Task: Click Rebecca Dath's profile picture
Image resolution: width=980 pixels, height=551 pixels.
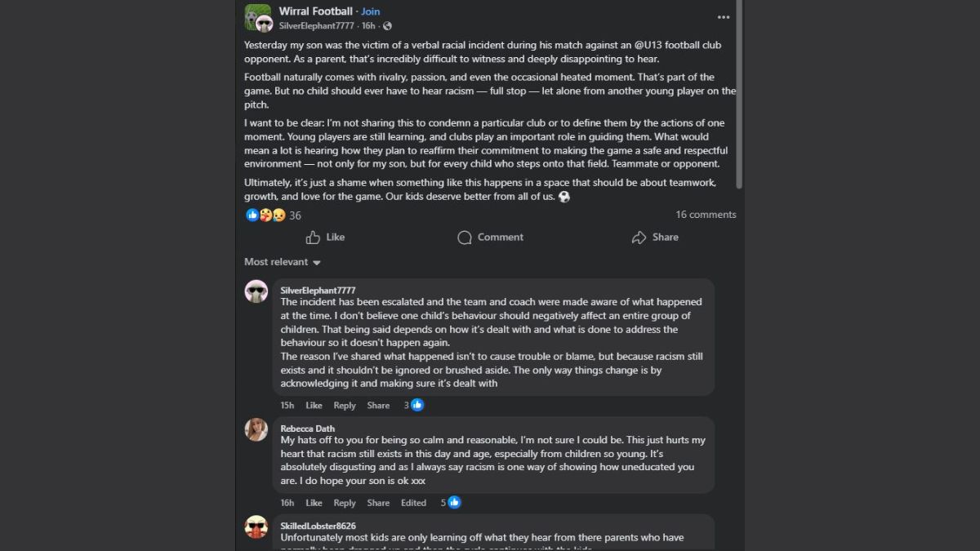Action: coord(256,429)
